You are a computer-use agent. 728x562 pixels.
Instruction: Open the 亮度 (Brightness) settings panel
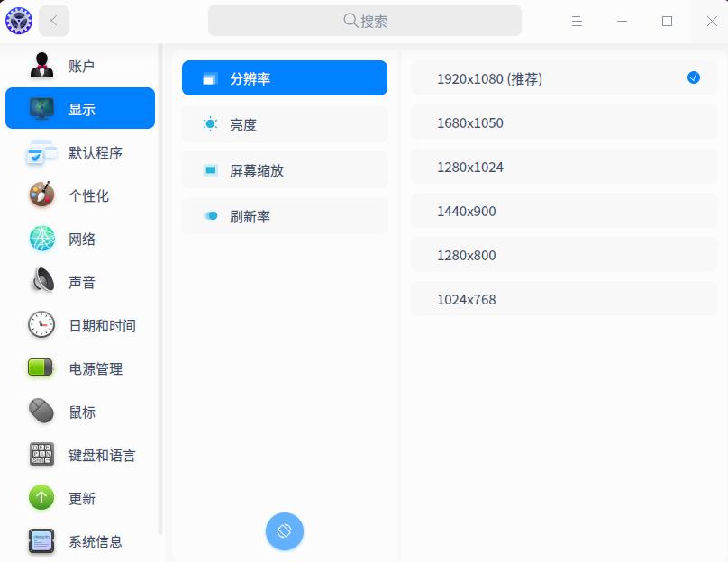(x=285, y=123)
